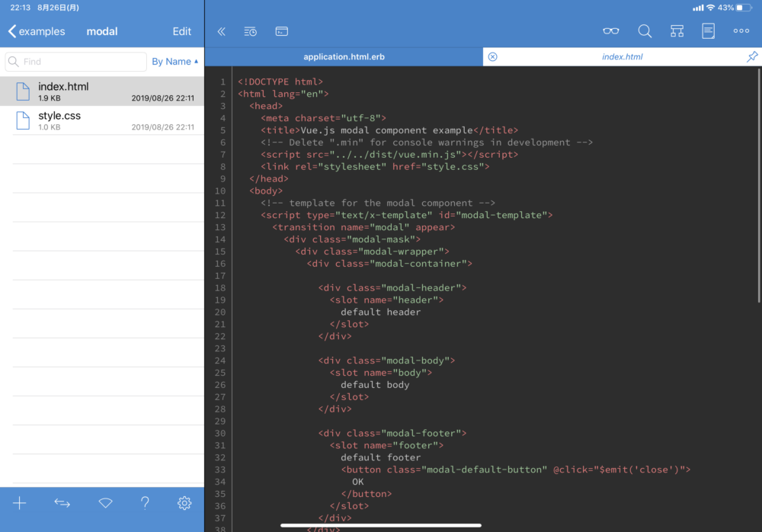
Task: Open the file preview mode
Action: pos(610,31)
